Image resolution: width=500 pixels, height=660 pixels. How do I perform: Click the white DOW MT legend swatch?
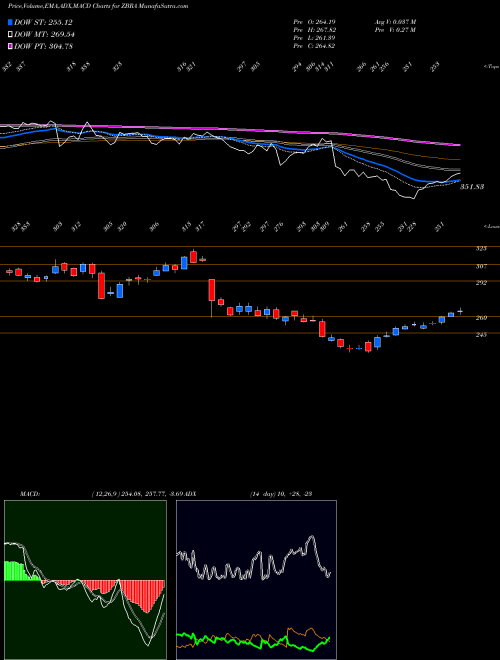[x=10, y=35]
